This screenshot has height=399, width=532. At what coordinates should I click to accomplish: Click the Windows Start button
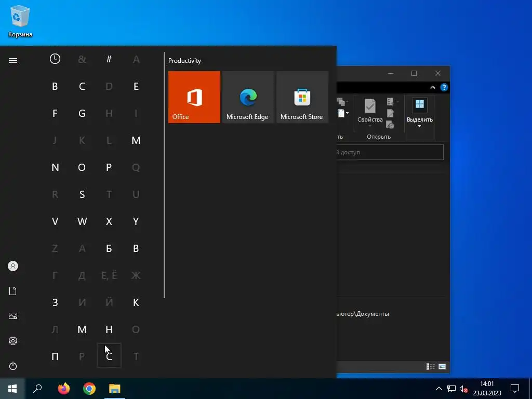[x=12, y=389]
